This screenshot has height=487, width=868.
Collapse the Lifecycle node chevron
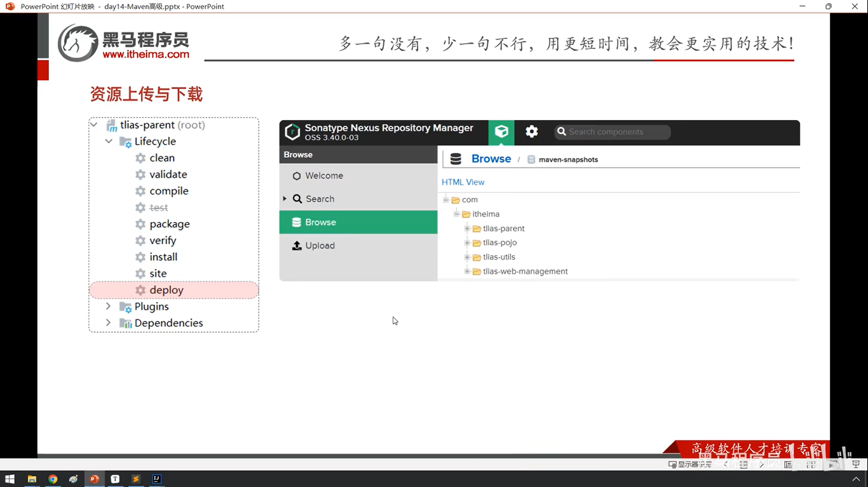109,142
